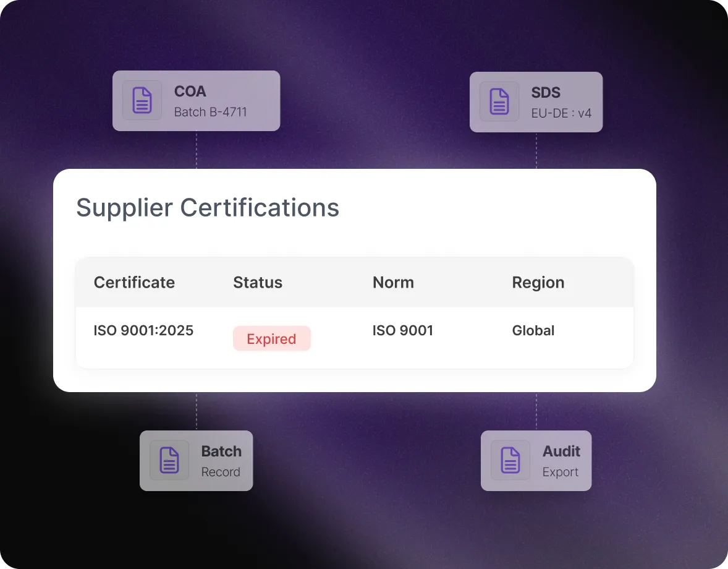
Task: Click the page icon inside the Batch card
Action: pyautogui.click(x=169, y=461)
